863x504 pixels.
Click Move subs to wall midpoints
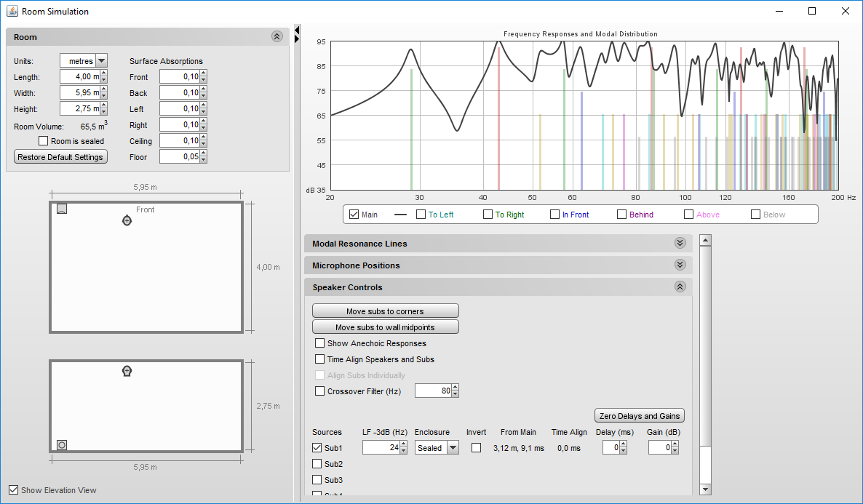pyautogui.click(x=385, y=327)
